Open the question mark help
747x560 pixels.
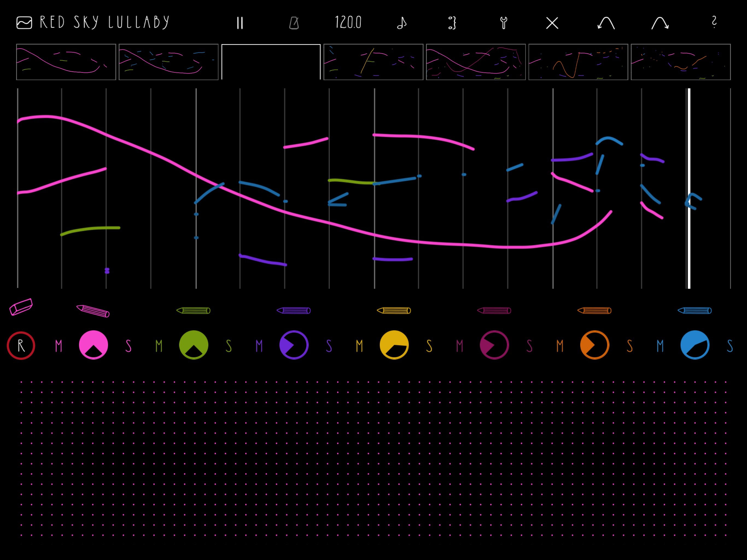tap(714, 22)
